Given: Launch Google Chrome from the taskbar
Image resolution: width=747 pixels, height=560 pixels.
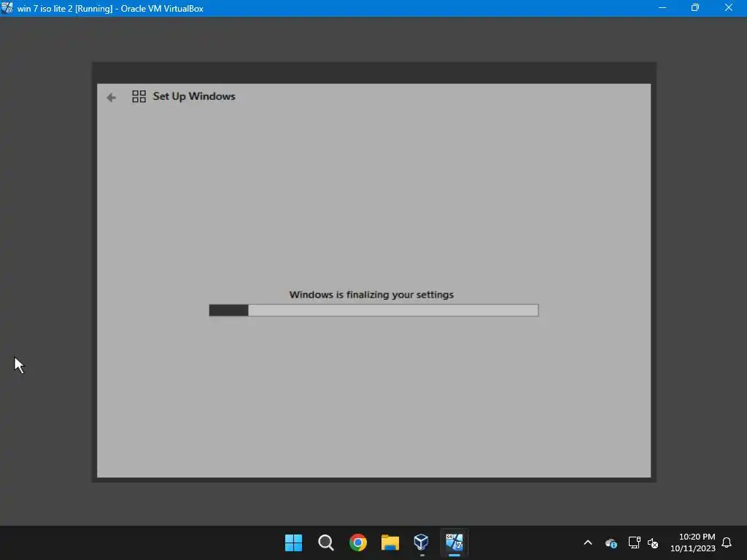Looking at the screenshot, I should point(357,542).
